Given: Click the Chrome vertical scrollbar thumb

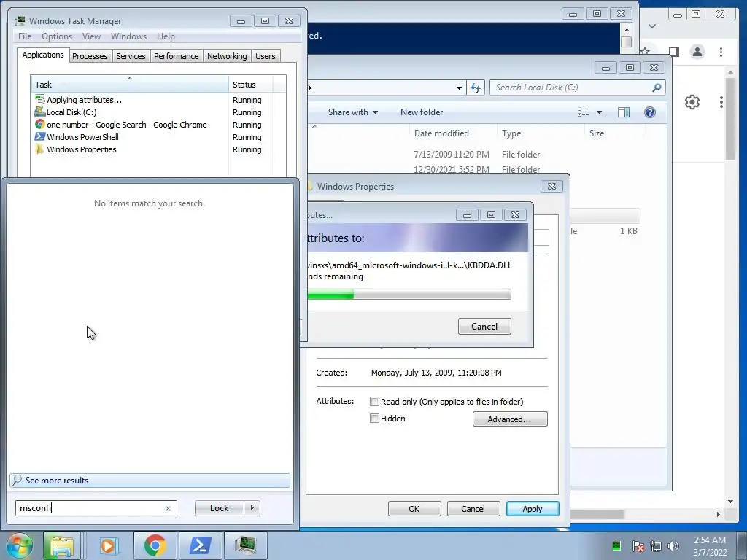Looking at the screenshot, I should point(730,119).
